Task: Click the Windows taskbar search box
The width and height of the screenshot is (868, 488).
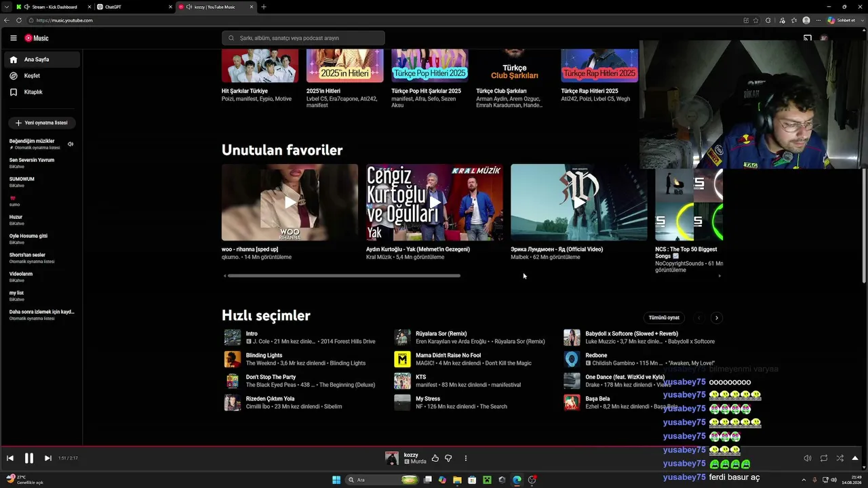Action: tap(383, 480)
